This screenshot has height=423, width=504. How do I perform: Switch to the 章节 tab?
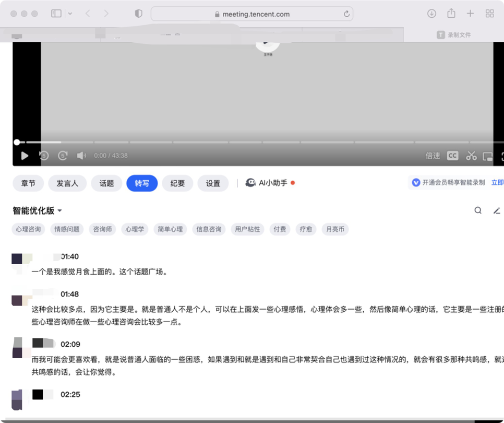[28, 183]
